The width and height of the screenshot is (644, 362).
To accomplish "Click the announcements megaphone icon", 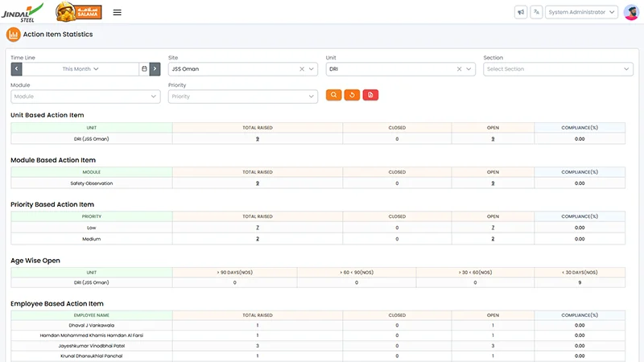I will point(521,12).
